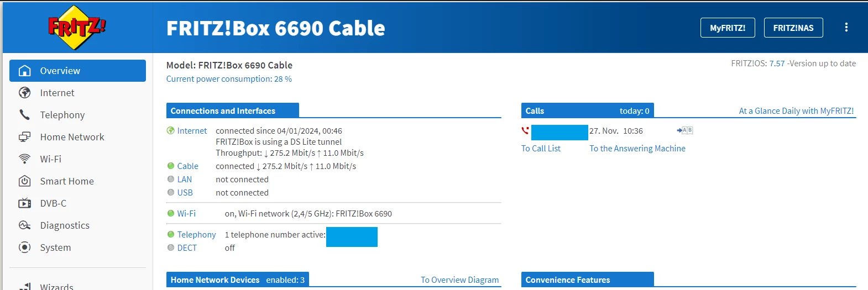This screenshot has height=290, width=868.
Task: Open the To Call List link
Action: pos(541,149)
